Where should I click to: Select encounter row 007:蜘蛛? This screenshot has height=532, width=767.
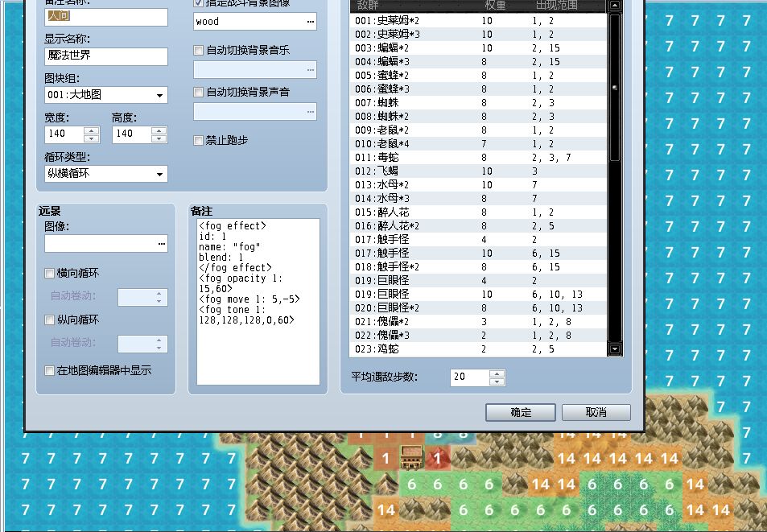[x=479, y=103]
